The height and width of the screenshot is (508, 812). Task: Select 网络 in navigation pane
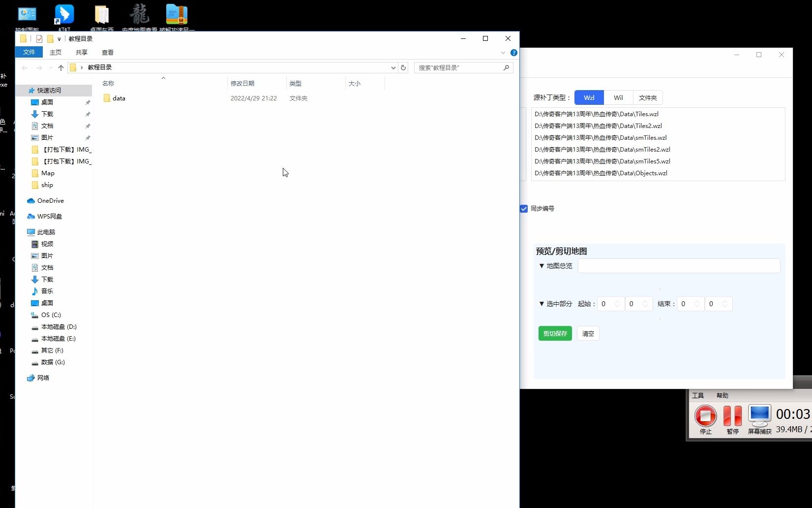[x=43, y=378]
